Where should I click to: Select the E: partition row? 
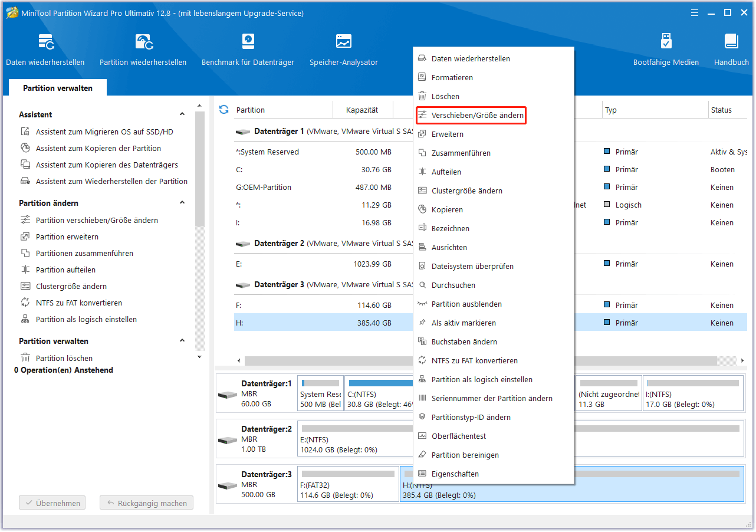[323, 264]
